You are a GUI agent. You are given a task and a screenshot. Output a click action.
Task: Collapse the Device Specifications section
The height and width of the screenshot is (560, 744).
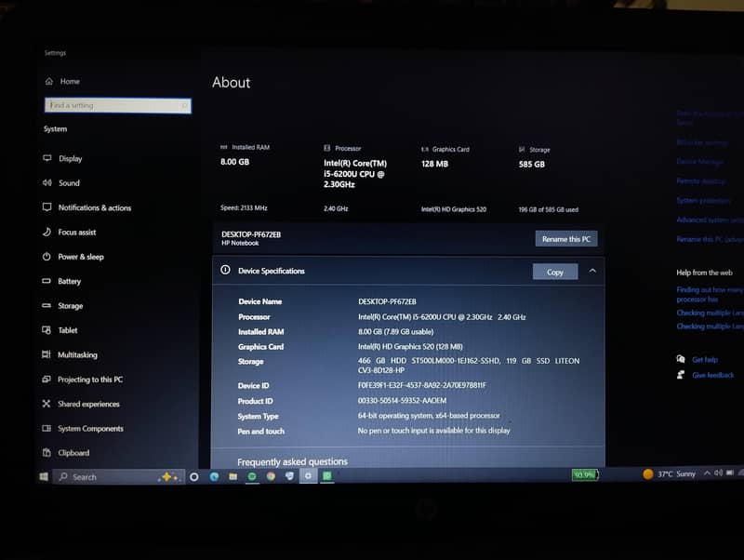[x=592, y=271]
